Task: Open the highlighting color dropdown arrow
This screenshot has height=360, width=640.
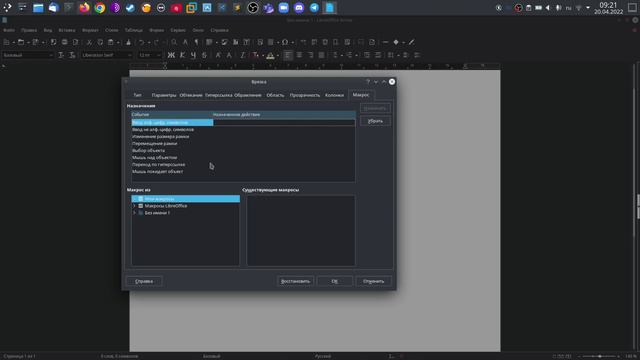Action: 278,55
